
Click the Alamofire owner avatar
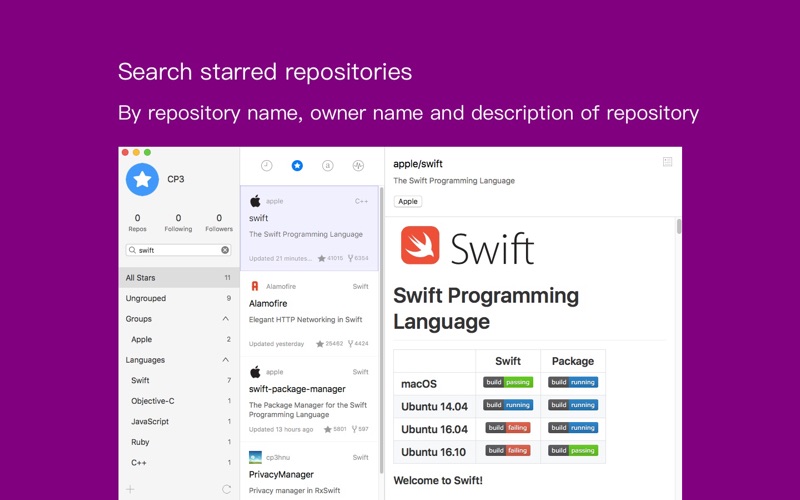[255, 286]
